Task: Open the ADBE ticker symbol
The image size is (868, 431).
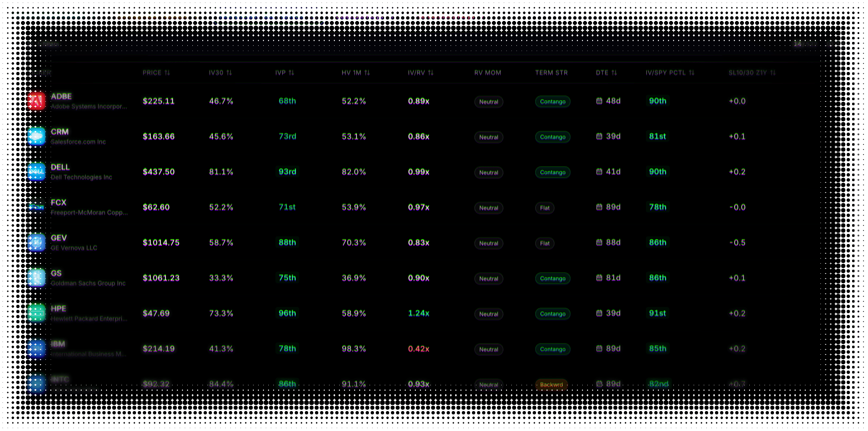Action: (x=61, y=97)
